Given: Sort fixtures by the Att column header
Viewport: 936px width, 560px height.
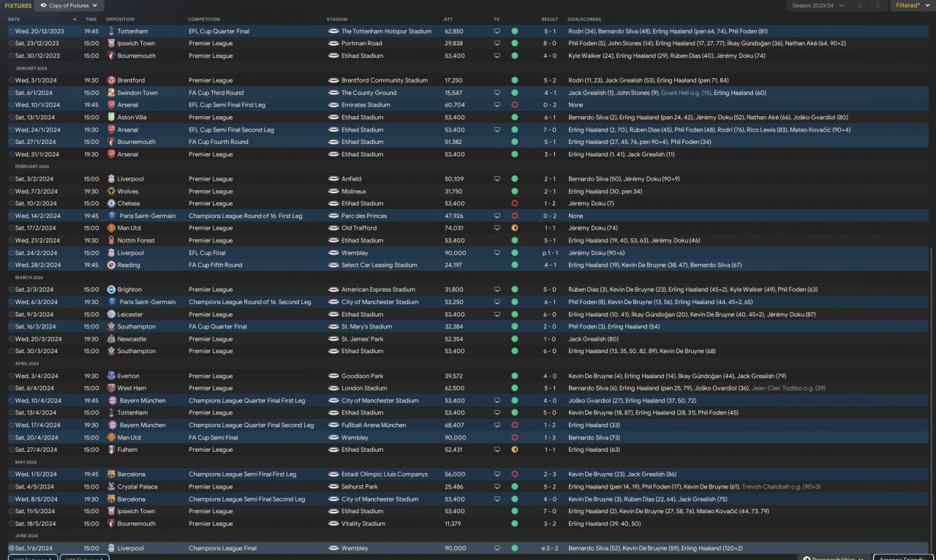Looking at the screenshot, I should coord(448,19).
